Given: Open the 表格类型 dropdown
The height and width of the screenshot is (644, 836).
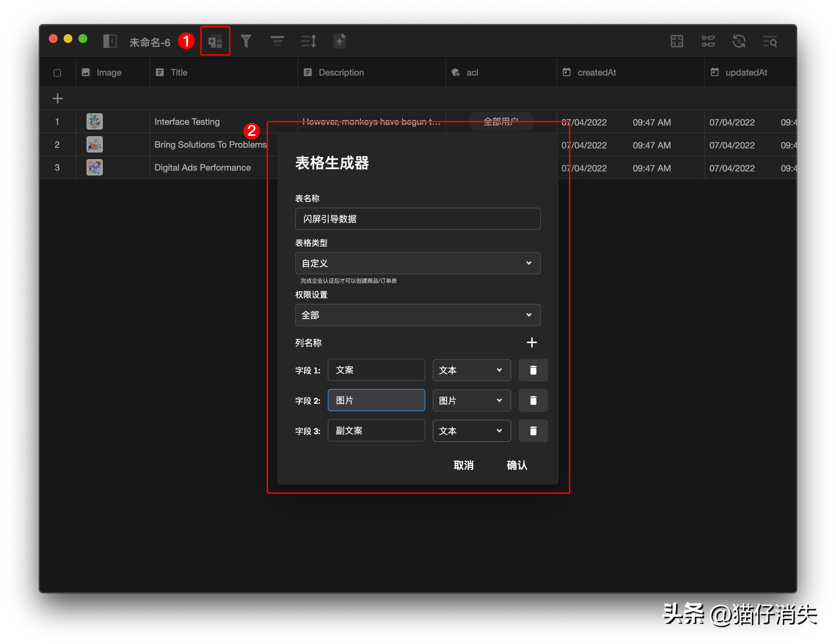Looking at the screenshot, I should point(418,263).
